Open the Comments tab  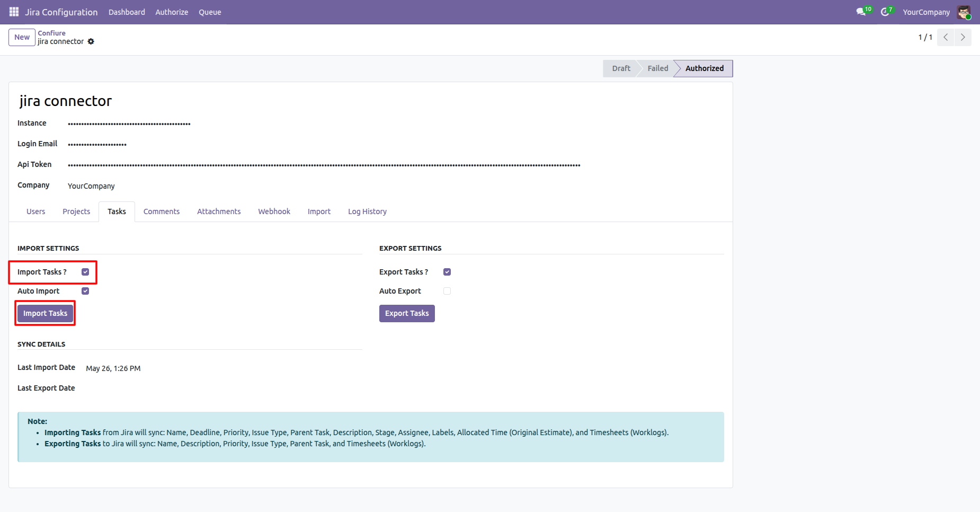(x=162, y=211)
